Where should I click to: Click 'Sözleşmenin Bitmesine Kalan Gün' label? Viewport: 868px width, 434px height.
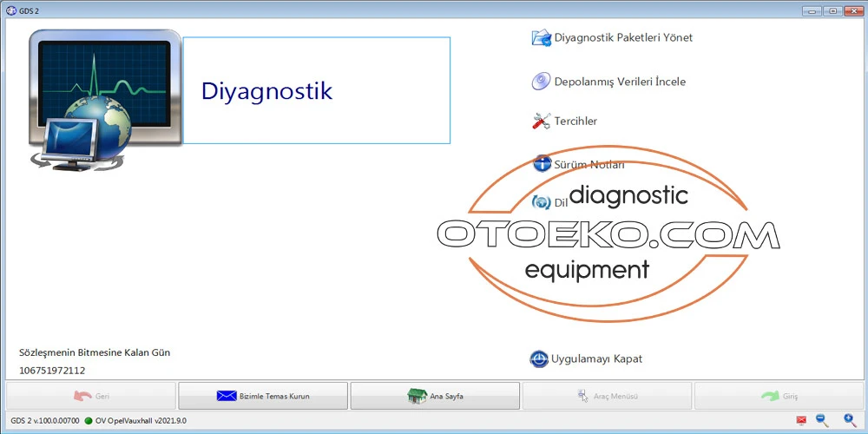click(x=95, y=352)
